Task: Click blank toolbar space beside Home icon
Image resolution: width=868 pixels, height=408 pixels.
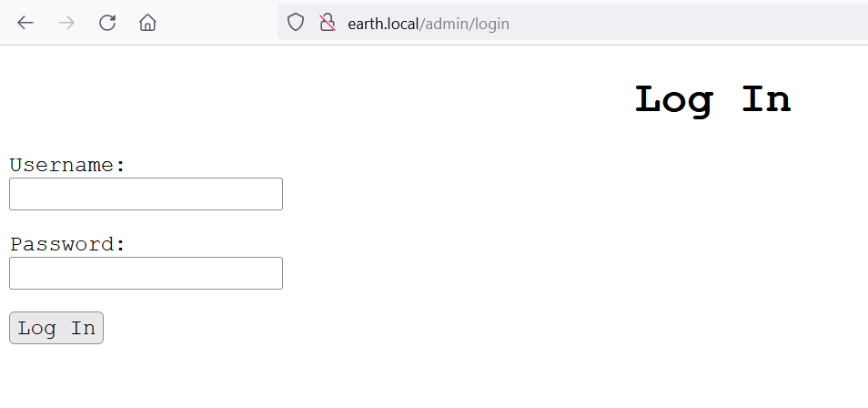Action: (218, 23)
